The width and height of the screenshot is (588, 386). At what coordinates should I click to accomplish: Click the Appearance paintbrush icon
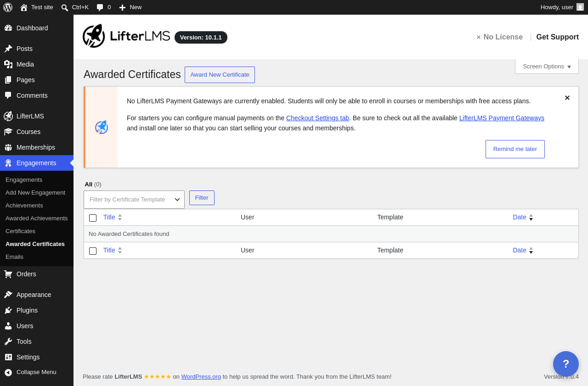(8, 295)
